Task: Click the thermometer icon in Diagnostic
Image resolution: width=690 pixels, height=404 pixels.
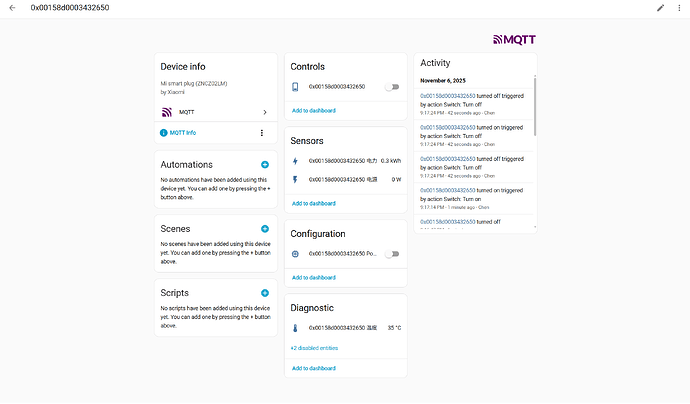Action: tap(295, 327)
